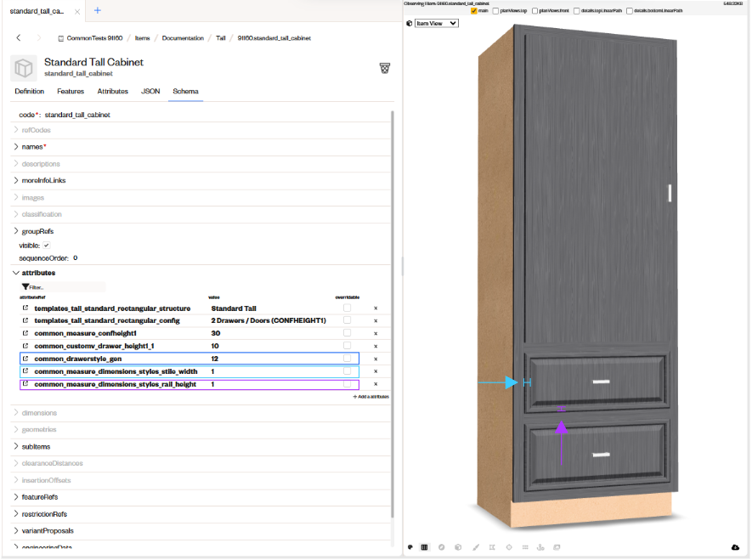This screenshot has height=560, width=752.
Task: Switch to the JSON tab
Action: click(x=150, y=91)
